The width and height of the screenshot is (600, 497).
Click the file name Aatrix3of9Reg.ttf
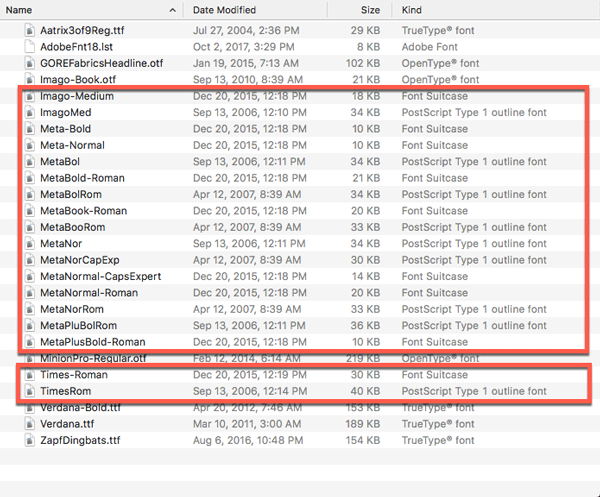(82, 31)
